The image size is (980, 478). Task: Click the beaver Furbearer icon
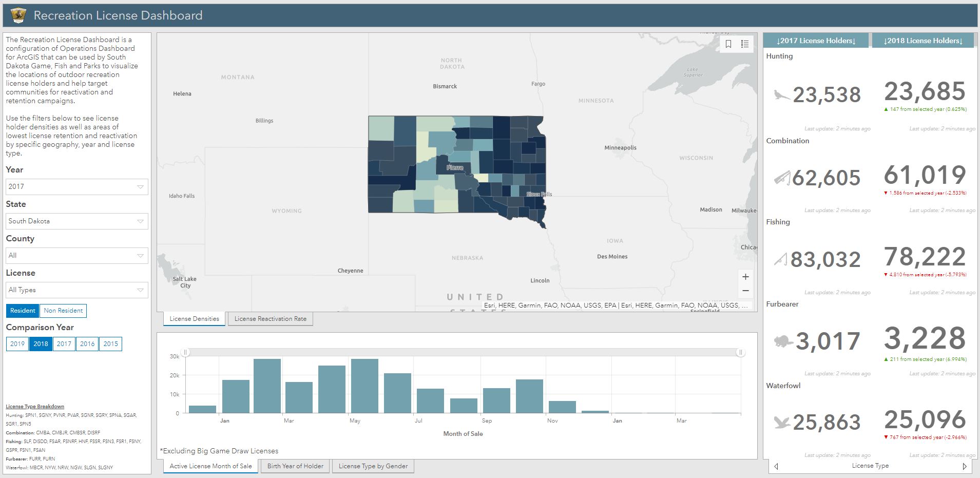[783, 341]
